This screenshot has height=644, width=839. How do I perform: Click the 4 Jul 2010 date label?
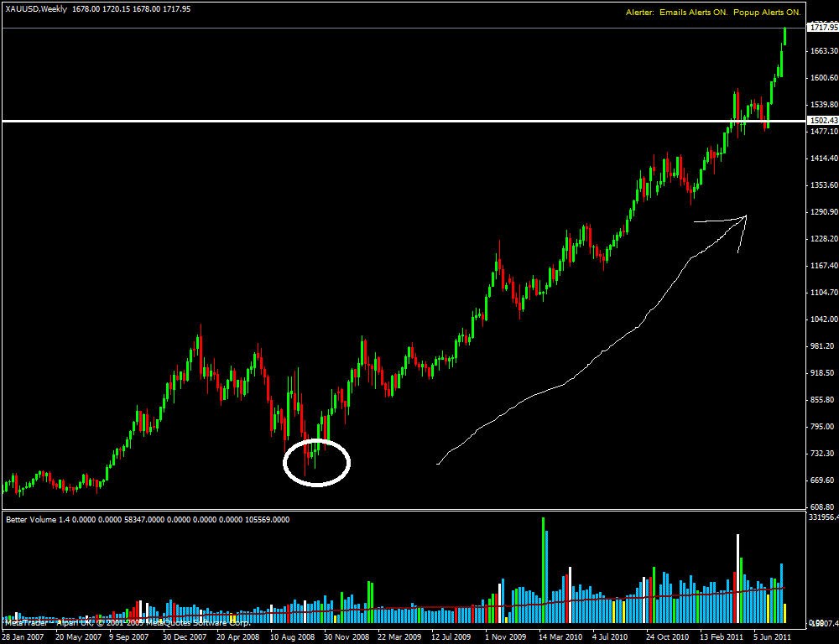point(610,637)
